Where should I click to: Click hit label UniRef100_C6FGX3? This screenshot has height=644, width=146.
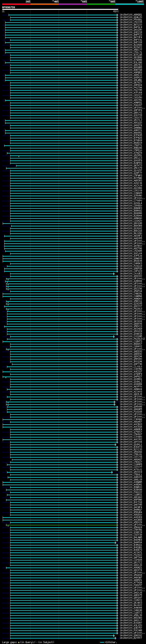pyautogui.click(x=131, y=271)
